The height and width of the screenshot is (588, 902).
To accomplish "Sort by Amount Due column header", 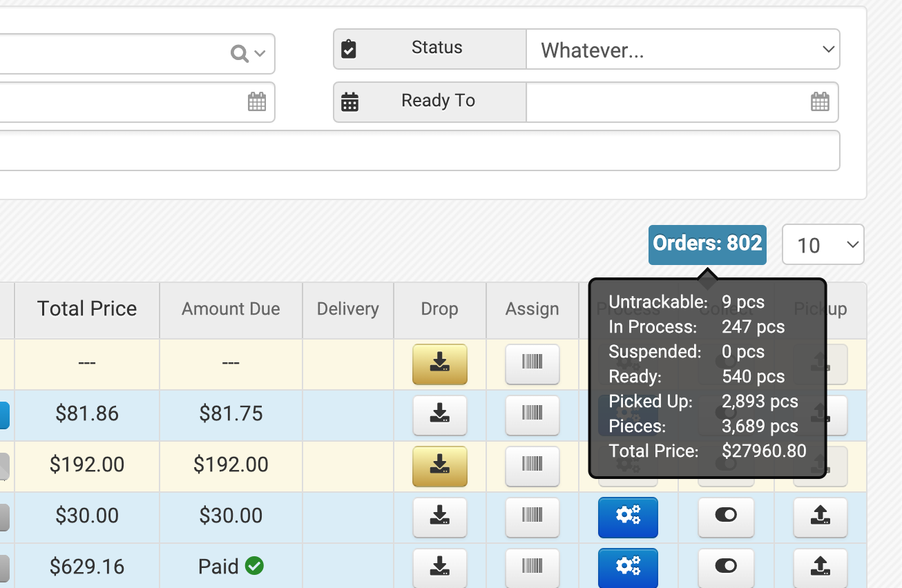I will click(231, 309).
